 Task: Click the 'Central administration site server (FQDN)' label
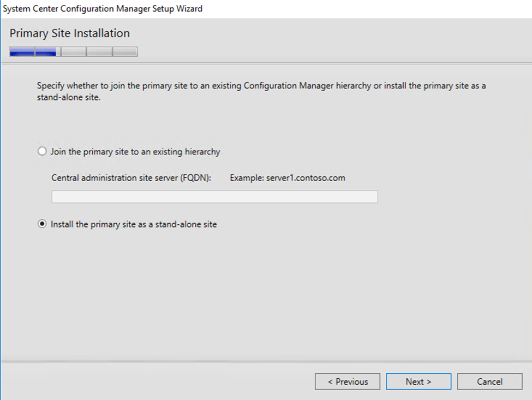click(x=131, y=178)
